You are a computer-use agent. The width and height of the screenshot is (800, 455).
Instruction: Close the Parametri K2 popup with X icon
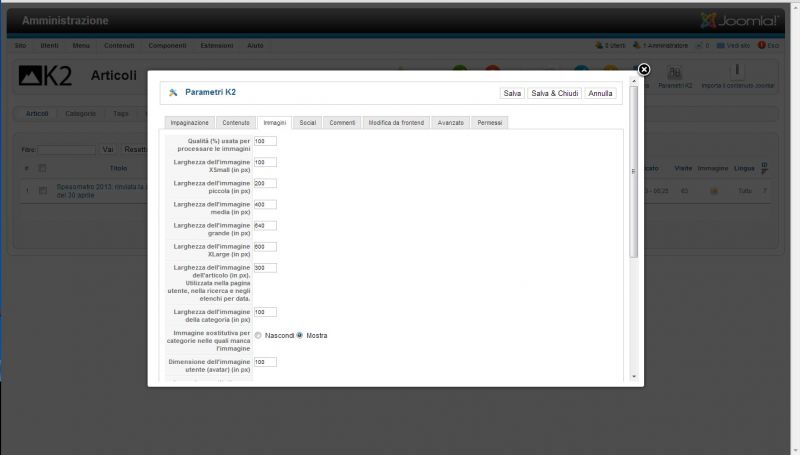(x=643, y=69)
